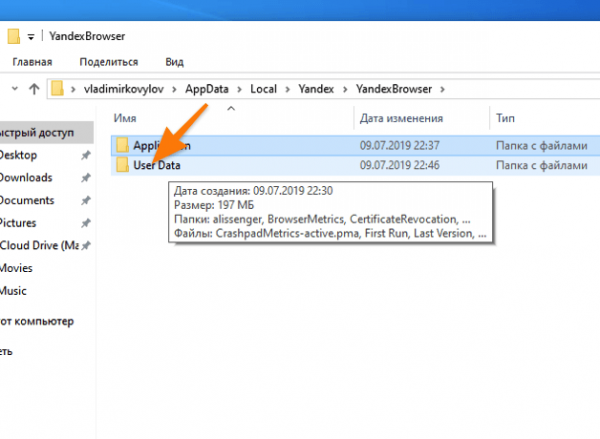Open This PC (Этот компьютер) in sidebar
This screenshot has height=439, width=600.
point(37,321)
